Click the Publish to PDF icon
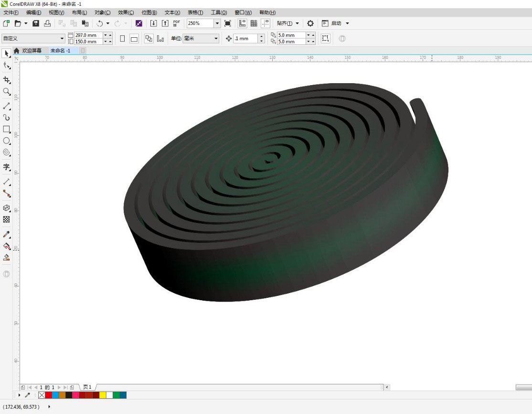The image size is (532, 414). pyautogui.click(x=177, y=23)
